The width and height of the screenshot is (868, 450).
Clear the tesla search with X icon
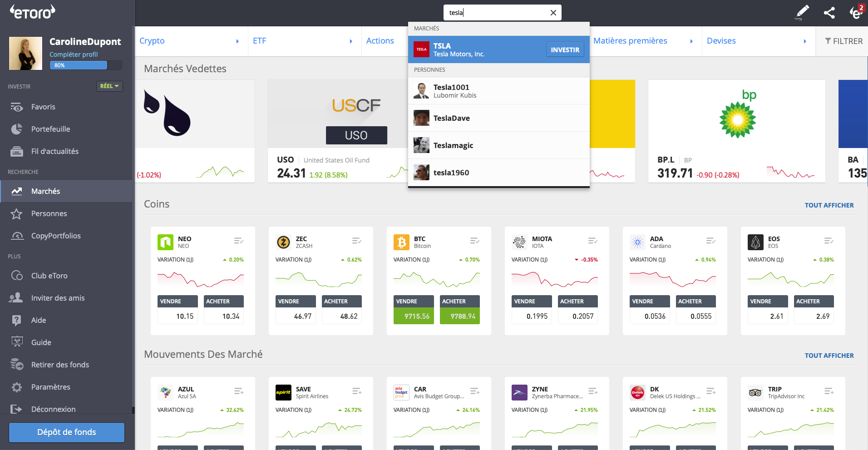point(553,13)
